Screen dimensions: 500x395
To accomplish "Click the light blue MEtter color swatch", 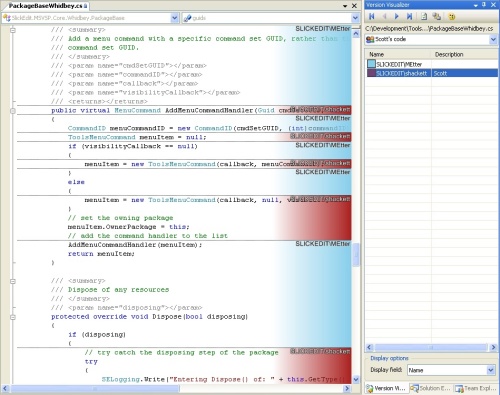I will click(x=371, y=64).
